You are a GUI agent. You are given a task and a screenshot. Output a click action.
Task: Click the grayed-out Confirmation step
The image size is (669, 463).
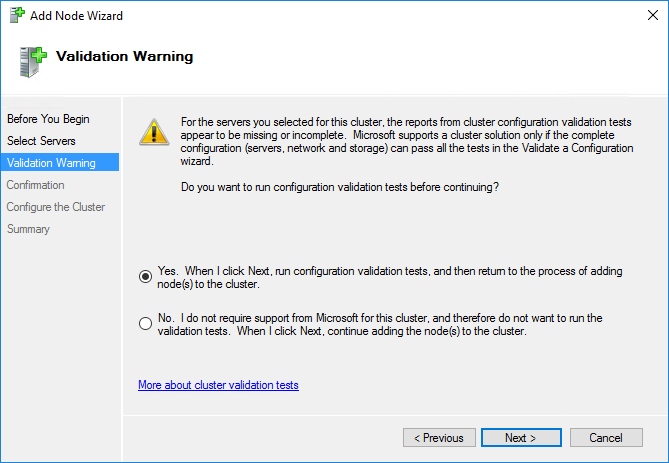[x=35, y=185]
